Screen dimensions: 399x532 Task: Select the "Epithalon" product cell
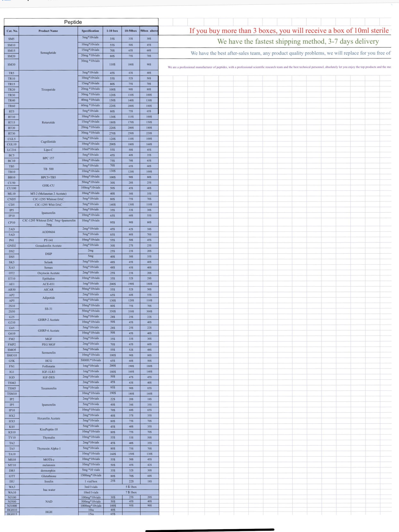click(x=48, y=279)
